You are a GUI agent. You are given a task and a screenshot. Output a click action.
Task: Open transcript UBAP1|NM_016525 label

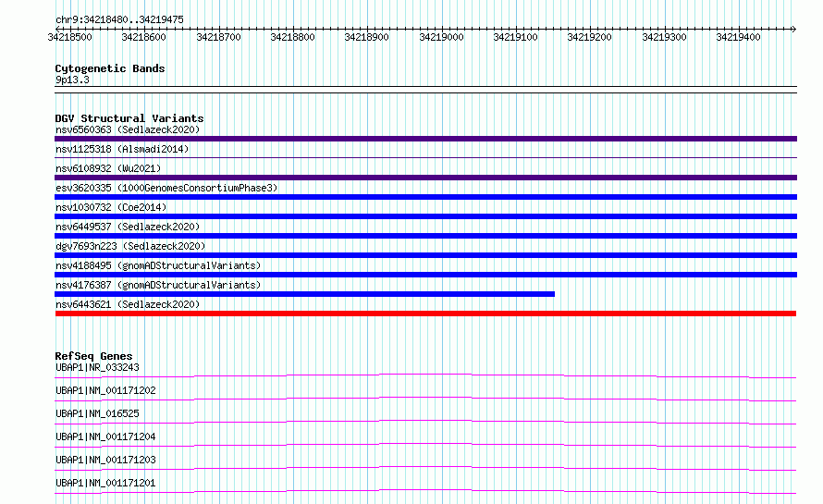coord(97,413)
